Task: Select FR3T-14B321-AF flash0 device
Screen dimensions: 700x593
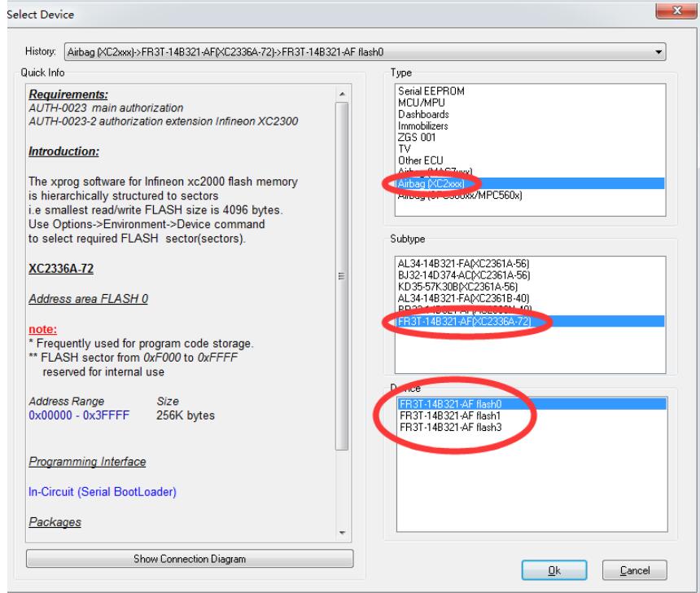Action: tap(532, 404)
